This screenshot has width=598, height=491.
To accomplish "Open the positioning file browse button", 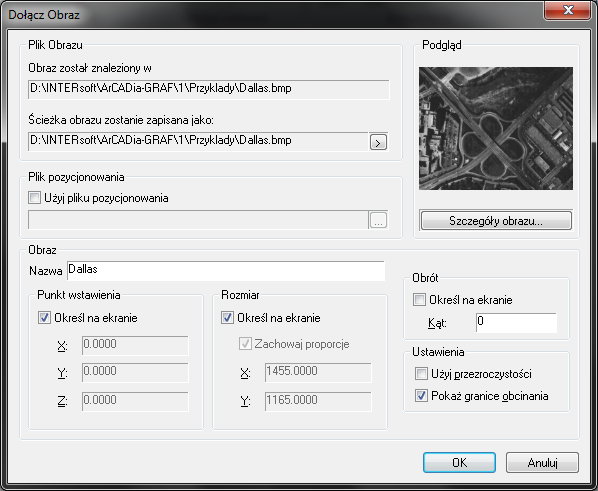I will pyautogui.click(x=378, y=220).
